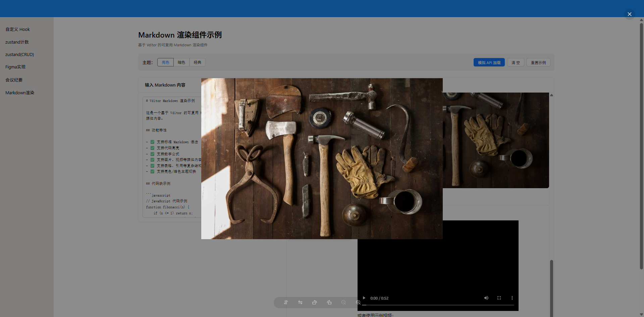Screen dimensions: 644x317
Task: Click the ## 代码块示例 line
Action: (158, 183)
